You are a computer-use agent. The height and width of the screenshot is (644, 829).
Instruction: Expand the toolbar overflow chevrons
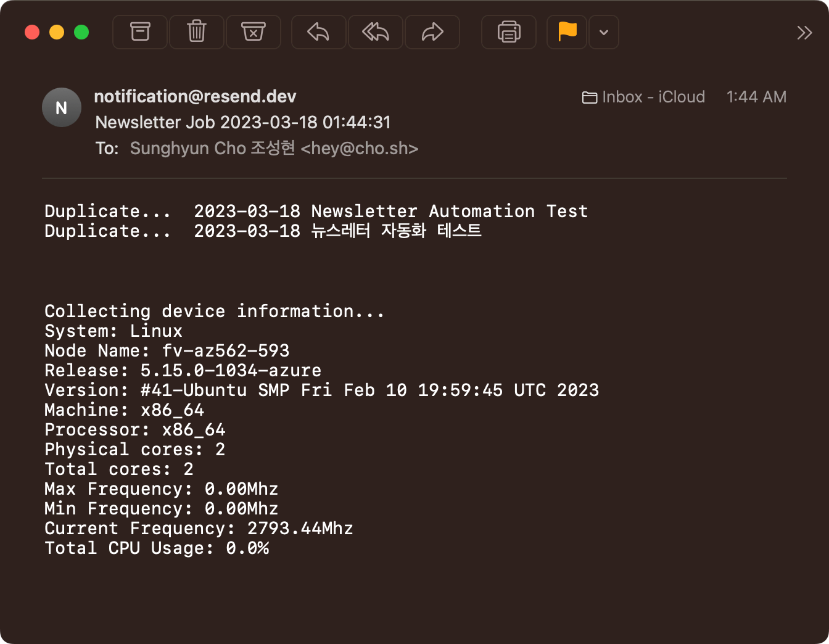click(x=804, y=33)
